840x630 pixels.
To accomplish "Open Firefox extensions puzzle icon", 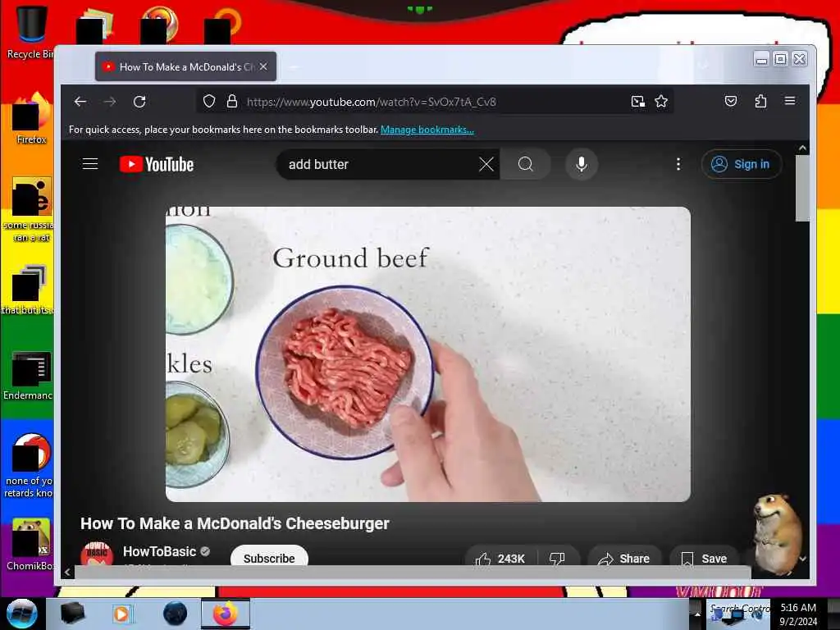I will (x=760, y=101).
